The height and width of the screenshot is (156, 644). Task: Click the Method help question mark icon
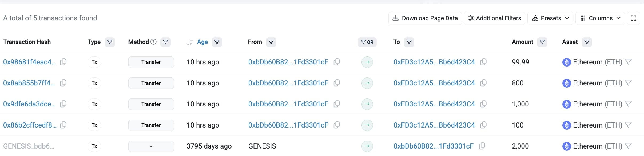(x=153, y=42)
